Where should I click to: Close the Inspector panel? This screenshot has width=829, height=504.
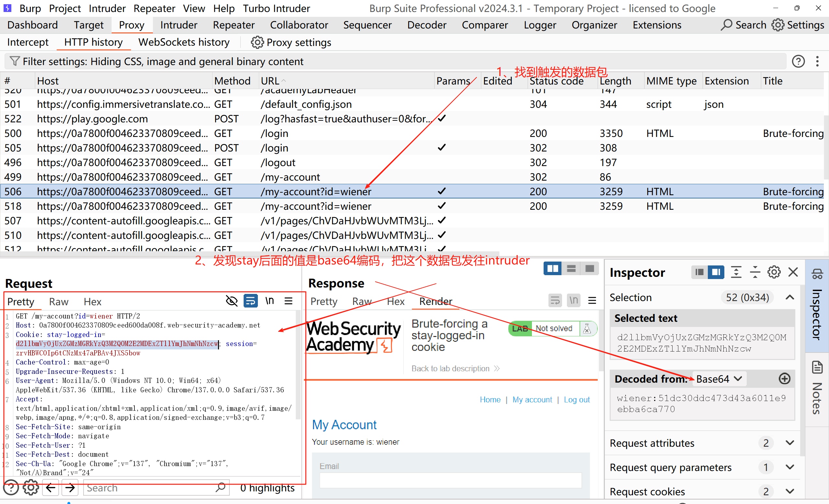tap(793, 272)
